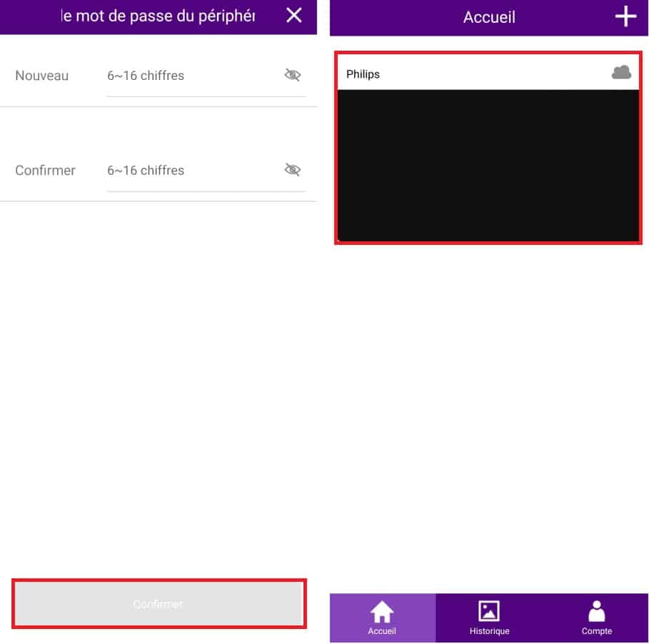Click the Confirmer field label text

point(45,170)
